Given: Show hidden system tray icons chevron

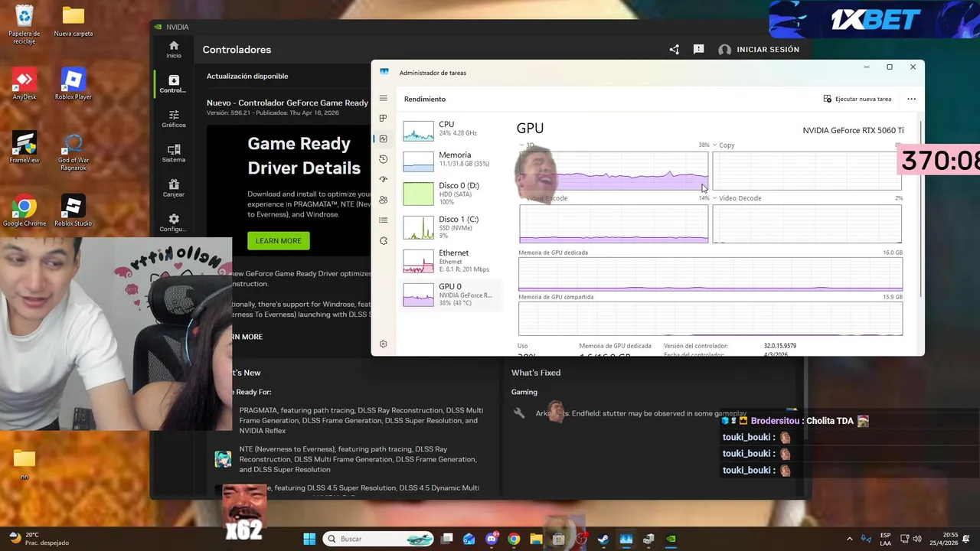Looking at the screenshot, I should [849, 539].
